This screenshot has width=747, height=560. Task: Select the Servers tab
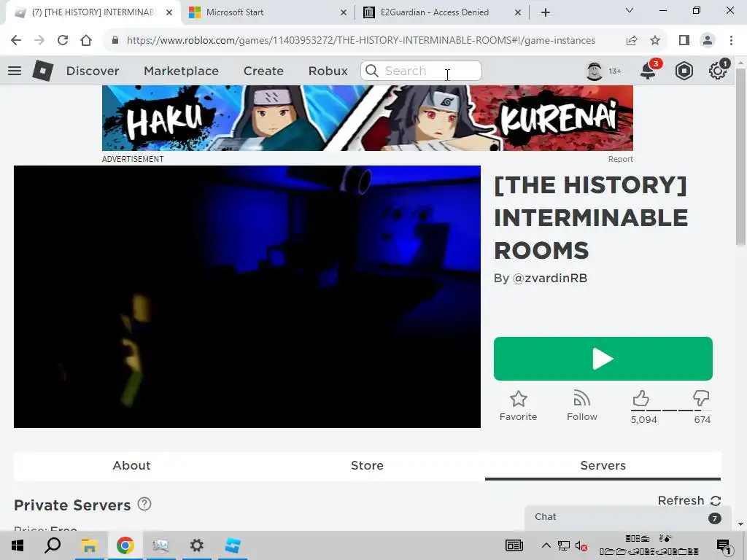(603, 465)
